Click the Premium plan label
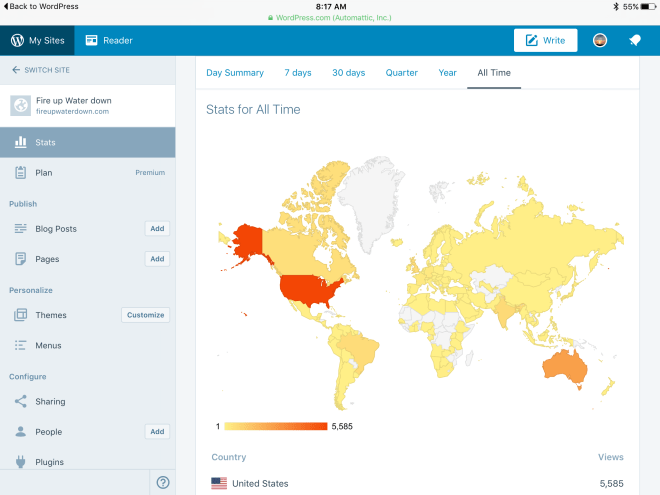The width and height of the screenshot is (660, 495). click(x=150, y=173)
